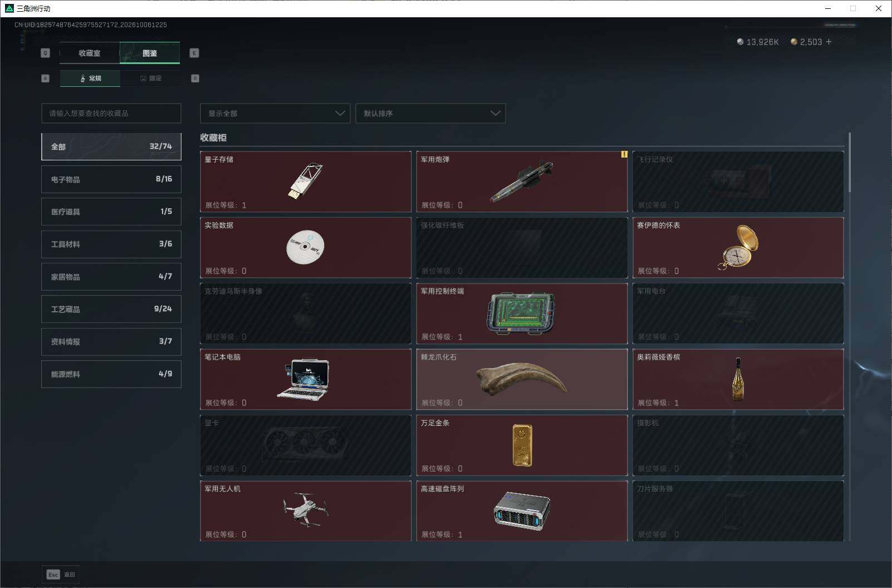
Task: Select the 限定 sub-tab
Action: (150, 79)
